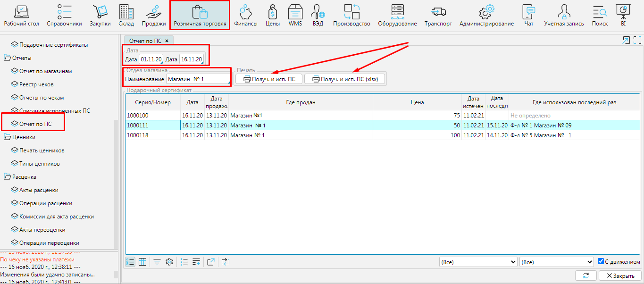The width and height of the screenshot is (644, 284).
Task: Click the table grid view icon
Action: [x=142, y=262]
